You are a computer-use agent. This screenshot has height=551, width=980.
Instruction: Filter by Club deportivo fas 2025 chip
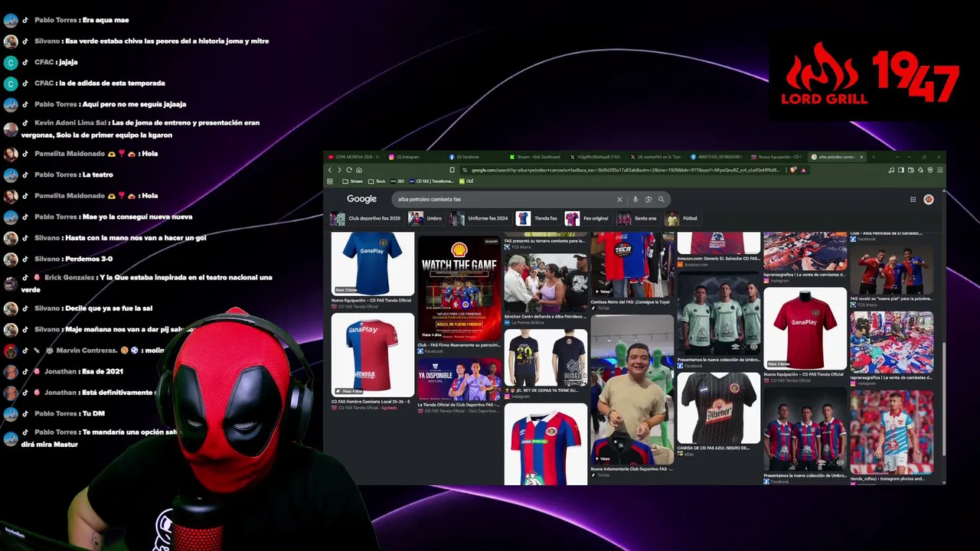(365, 219)
